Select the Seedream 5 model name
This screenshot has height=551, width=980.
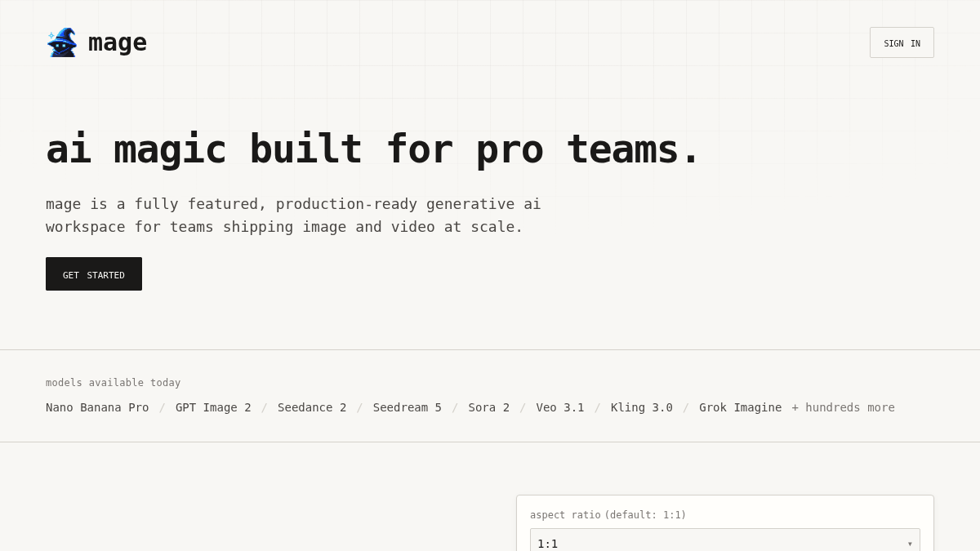[x=408, y=407]
